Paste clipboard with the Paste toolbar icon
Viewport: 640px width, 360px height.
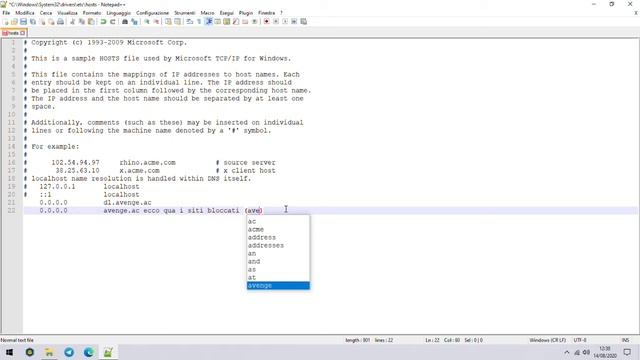(x=91, y=22)
